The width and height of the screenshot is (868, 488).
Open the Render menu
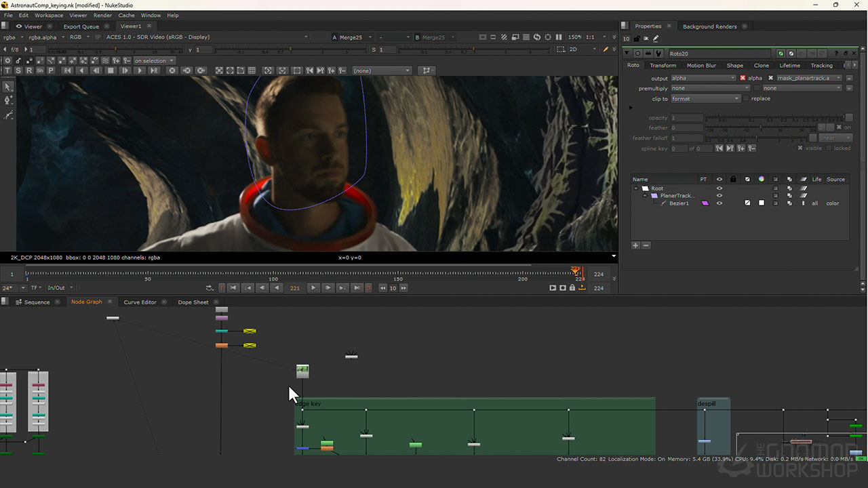pos(102,15)
